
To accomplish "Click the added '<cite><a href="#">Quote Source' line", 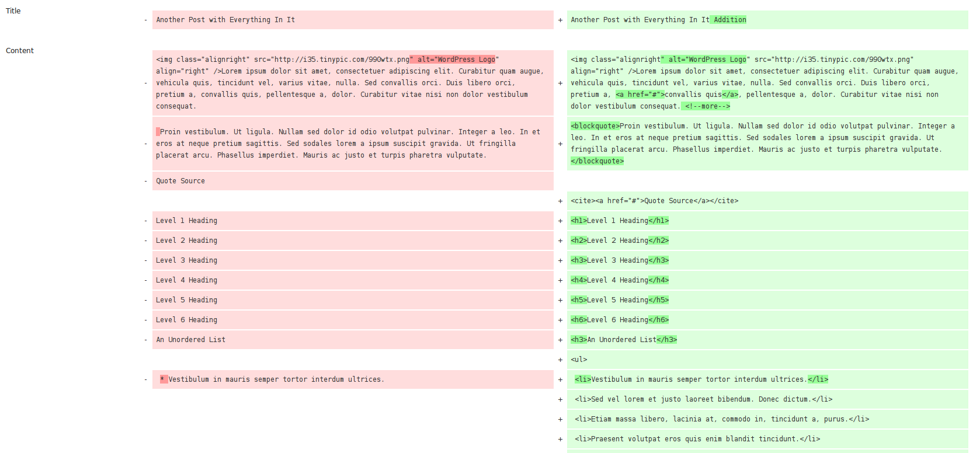I will tap(767, 201).
